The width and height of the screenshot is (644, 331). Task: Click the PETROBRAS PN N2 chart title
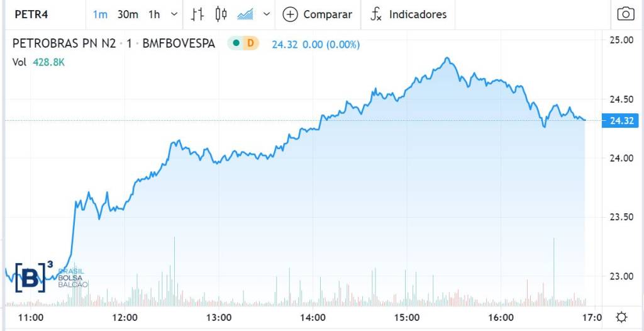[64, 43]
